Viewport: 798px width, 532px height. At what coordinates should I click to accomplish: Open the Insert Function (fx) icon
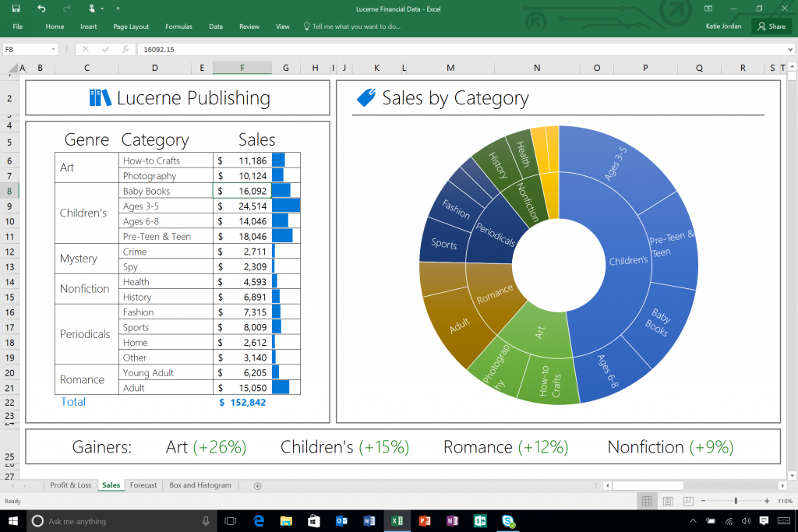[x=125, y=49]
